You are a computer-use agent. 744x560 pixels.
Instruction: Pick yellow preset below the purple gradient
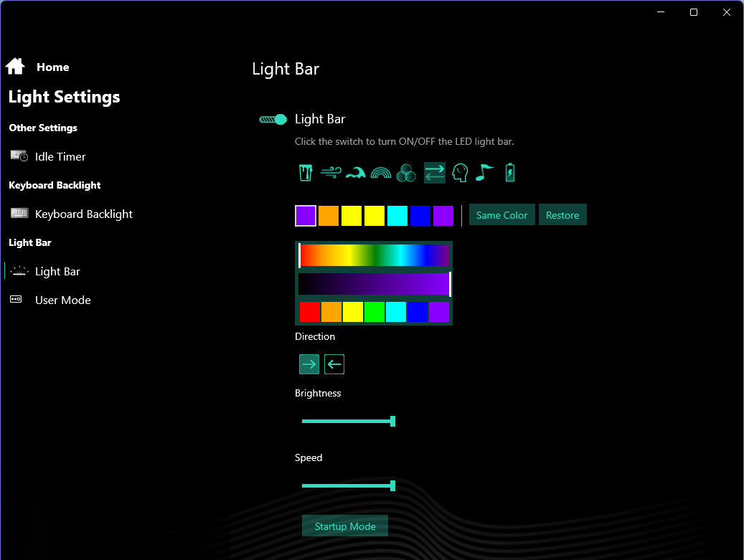coord(353,312)
